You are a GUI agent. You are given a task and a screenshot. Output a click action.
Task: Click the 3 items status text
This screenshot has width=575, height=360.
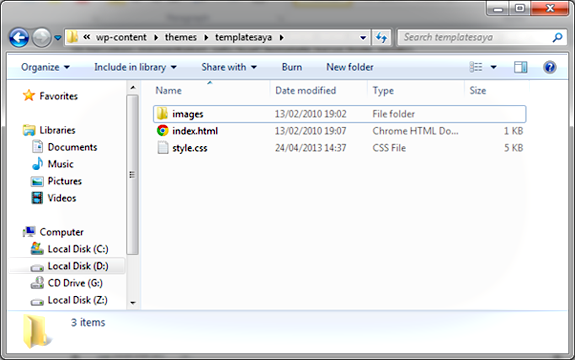(88, 323)
